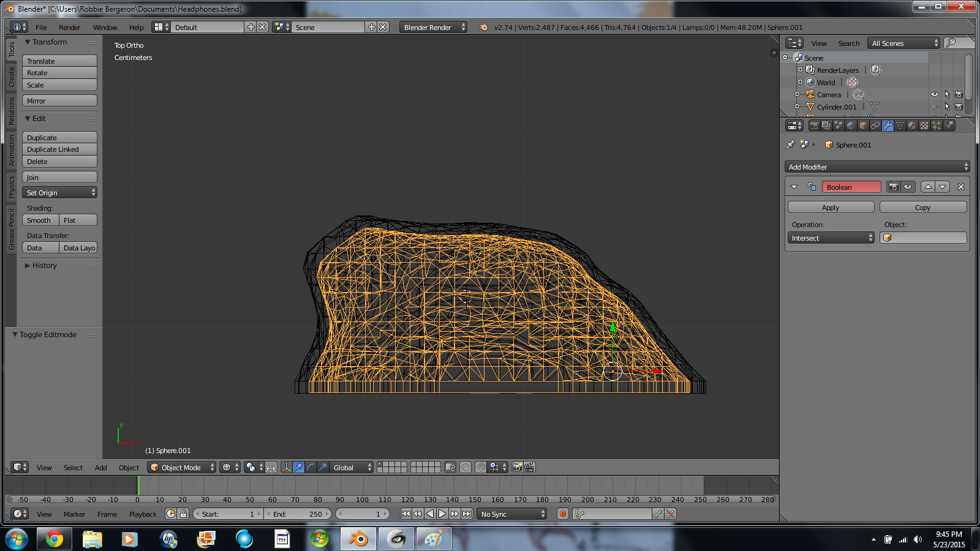Click OpenGL render image icon
This screenshot has width=980, height=551.
point(517,467)
